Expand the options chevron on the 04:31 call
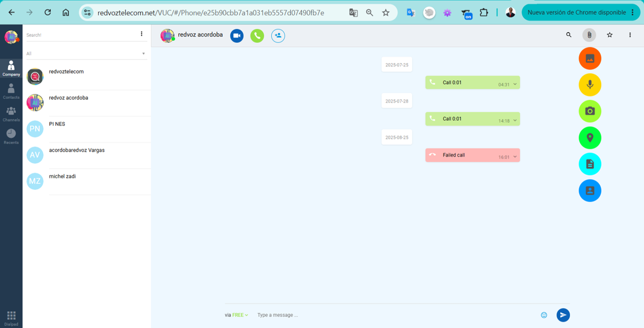The height and width of the screenshot is (328, 644). pos(515,85)
